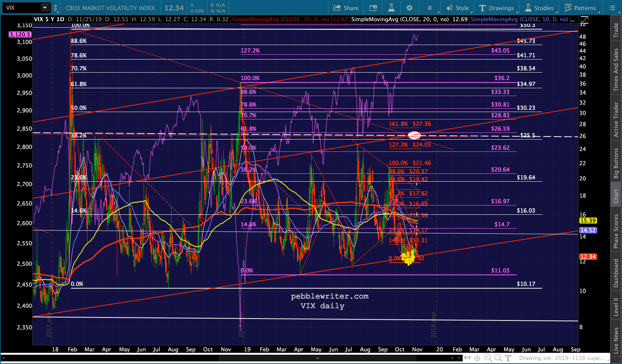Expand the truncated studies ellipsis
This screenshot has width=622, height=364.
pyautogui.click(x=573, y=19)
